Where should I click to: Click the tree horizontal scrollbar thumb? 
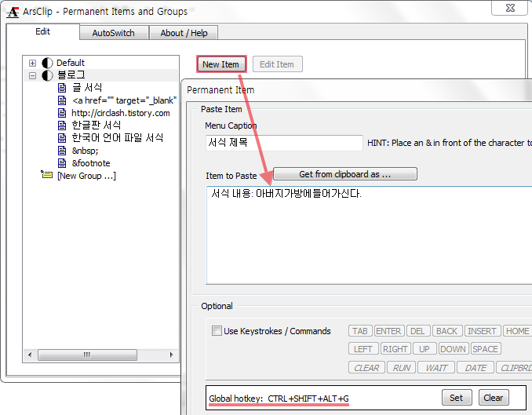click(87, 355)
